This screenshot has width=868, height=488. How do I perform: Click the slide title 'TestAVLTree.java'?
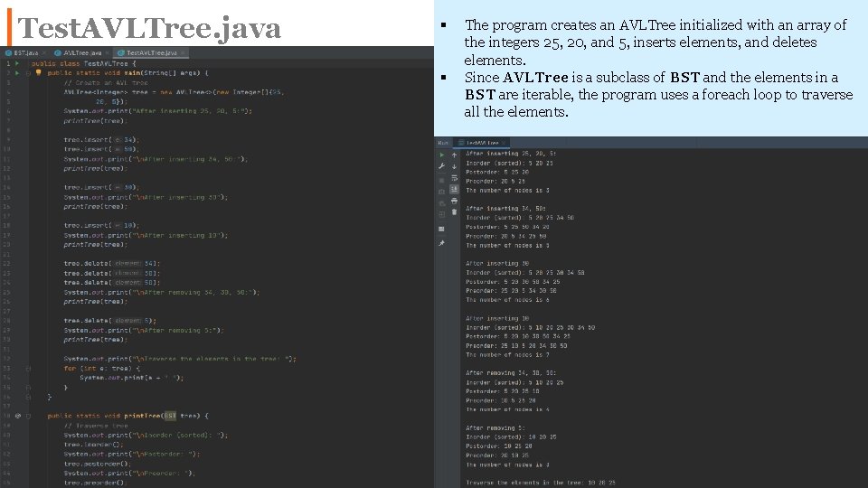149,28
